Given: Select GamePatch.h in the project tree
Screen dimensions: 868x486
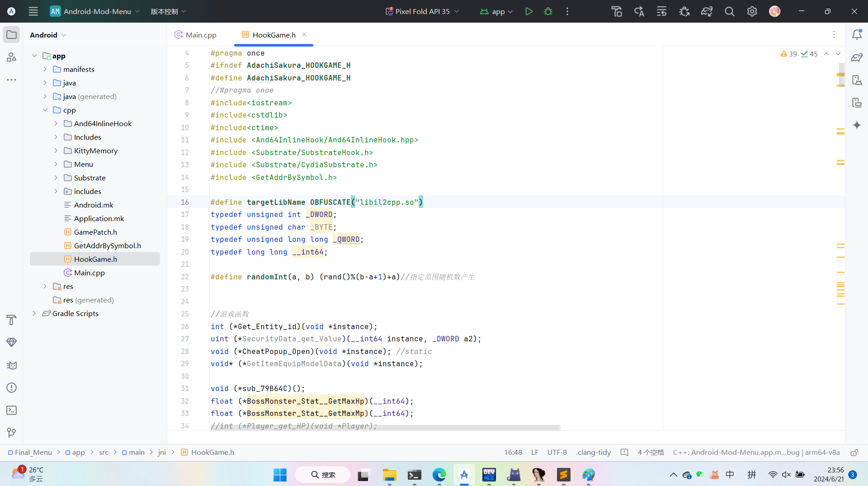Looking at the screenshot, I should click(x=95, y=232).
